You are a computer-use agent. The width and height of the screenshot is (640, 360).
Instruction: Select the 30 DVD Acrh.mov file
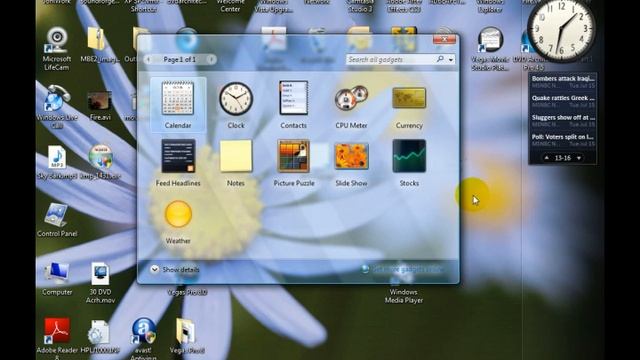[x=100, y=283]
